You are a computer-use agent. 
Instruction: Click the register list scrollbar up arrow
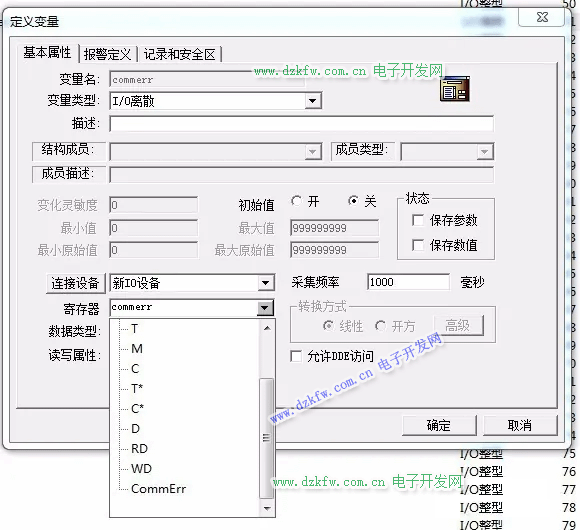point(267,328)
